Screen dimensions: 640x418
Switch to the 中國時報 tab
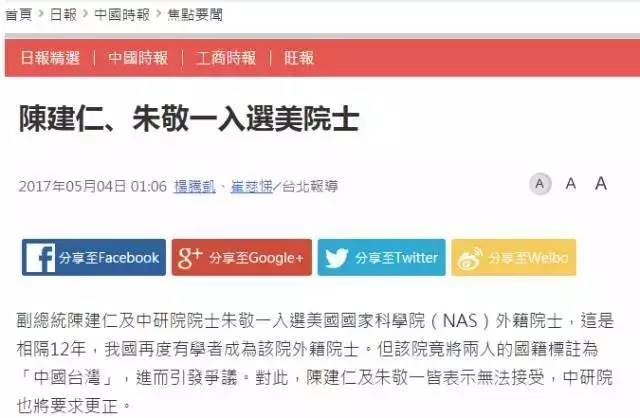pyautogui.click(x=138, y=58)
